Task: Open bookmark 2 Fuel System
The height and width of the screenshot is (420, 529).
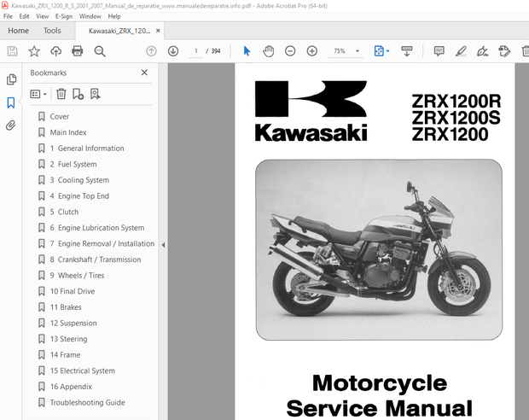Action: point(73,164)
